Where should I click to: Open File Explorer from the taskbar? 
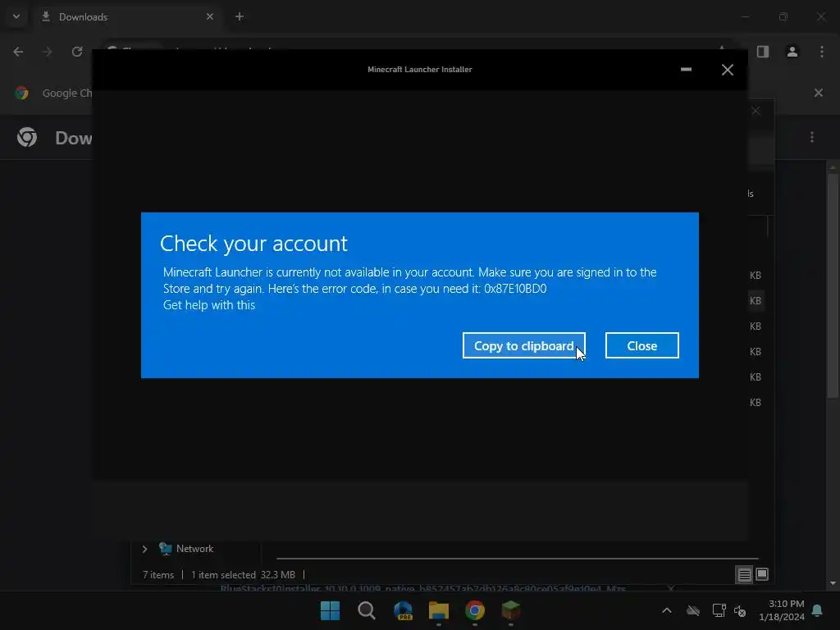pyautogui.click(x=439, y=610)
